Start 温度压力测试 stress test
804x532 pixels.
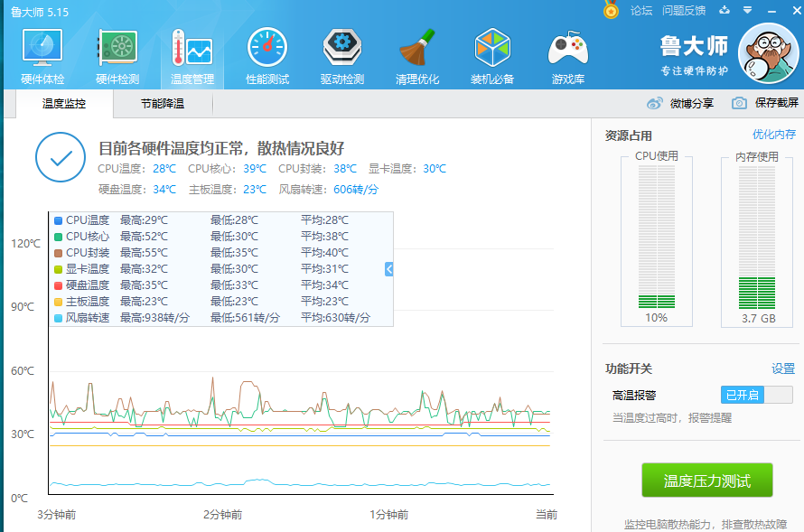tap(707, 481)
